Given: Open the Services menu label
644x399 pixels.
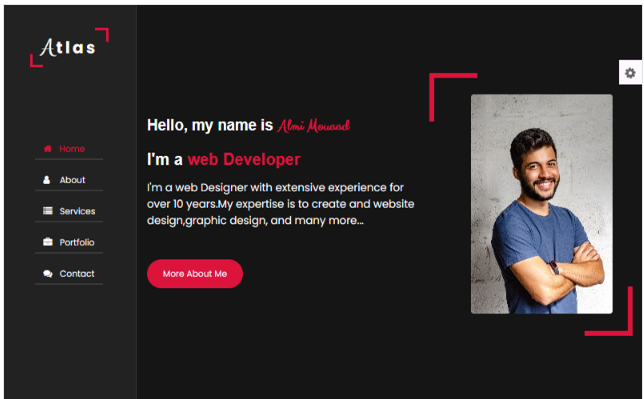Looking at the screenshot, I should point(77,211).
